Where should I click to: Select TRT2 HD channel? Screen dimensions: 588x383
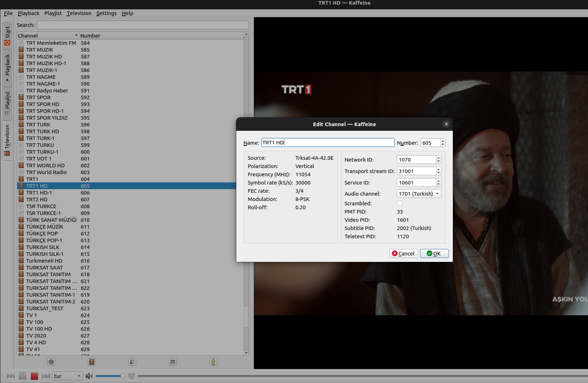[x=131, y=200]
